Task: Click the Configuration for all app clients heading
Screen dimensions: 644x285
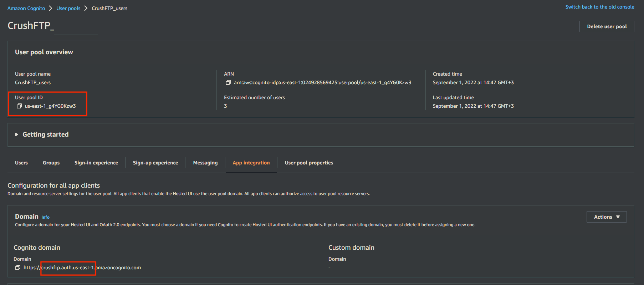Action: pos(53,185)
